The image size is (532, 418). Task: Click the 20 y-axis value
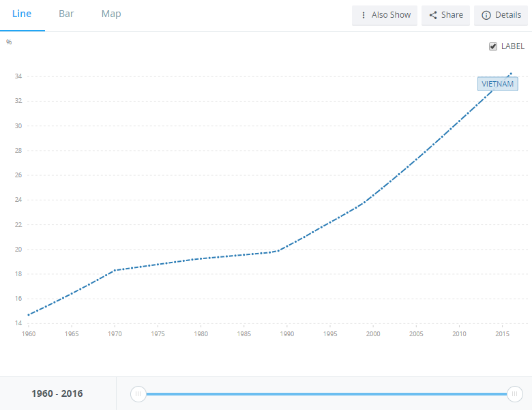[18, 250]
